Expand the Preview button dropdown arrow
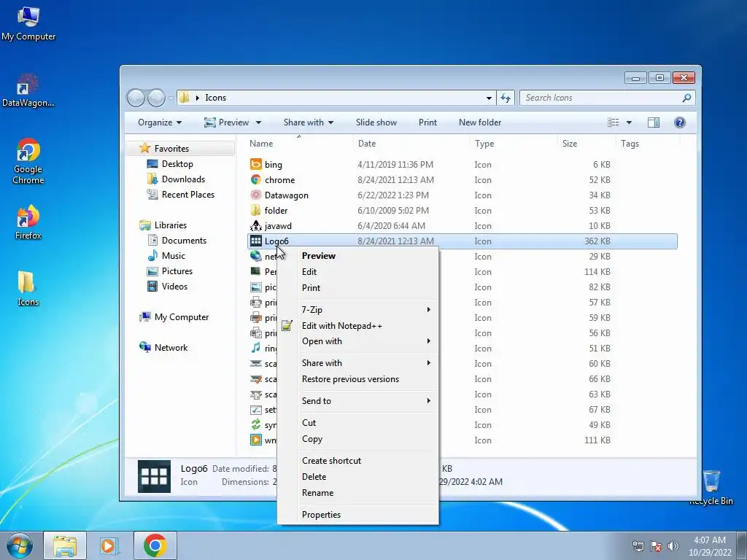The height and width of the screenshot is (560, 747). (258, 122)
